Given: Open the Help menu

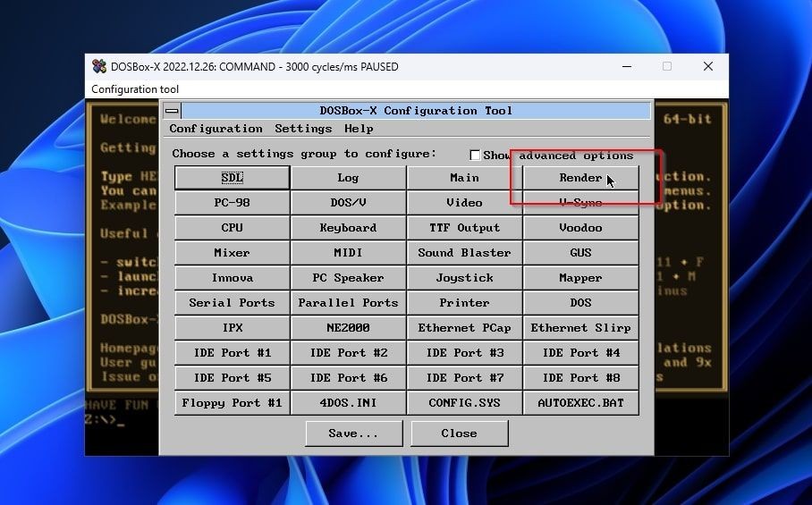Looking at the screenshot, I should [x=359, y=129].
